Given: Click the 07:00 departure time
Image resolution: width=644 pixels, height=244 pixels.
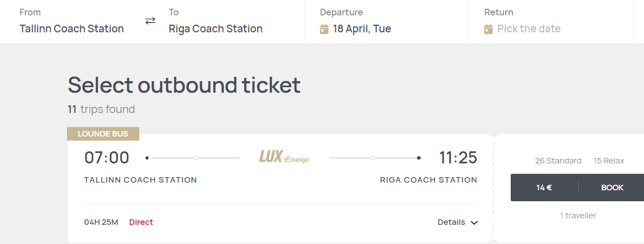Looking at the screenshot, I should [x=107, y=158].
